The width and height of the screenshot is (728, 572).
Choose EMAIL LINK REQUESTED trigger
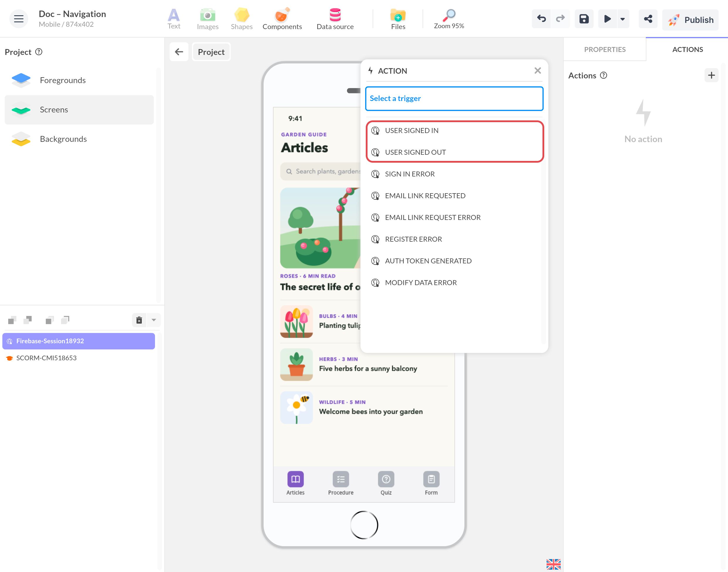pyautogui.click(x=454, y=196)
